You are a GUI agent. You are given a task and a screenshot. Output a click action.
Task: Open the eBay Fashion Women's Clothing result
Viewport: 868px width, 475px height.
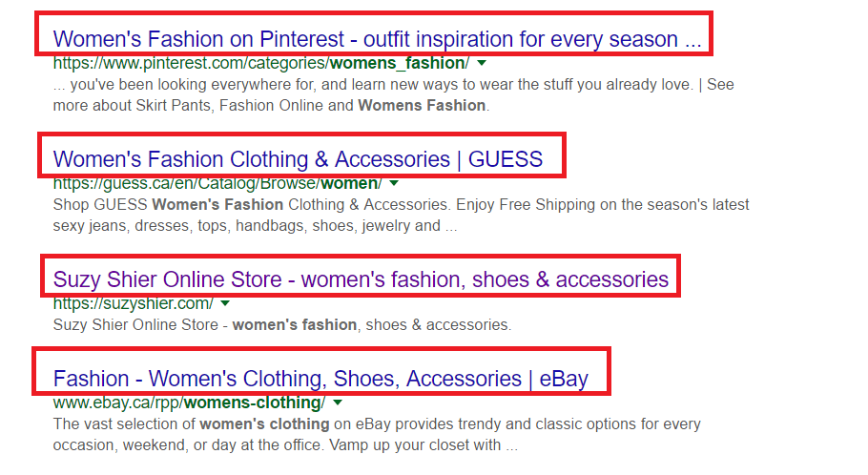click(x=320, y=379)
